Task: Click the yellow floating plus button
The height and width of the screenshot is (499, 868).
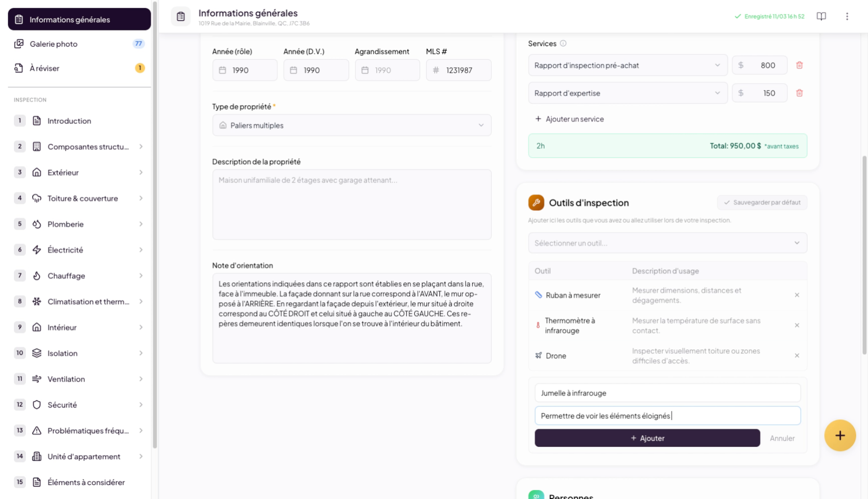Action: coord(840,435)
